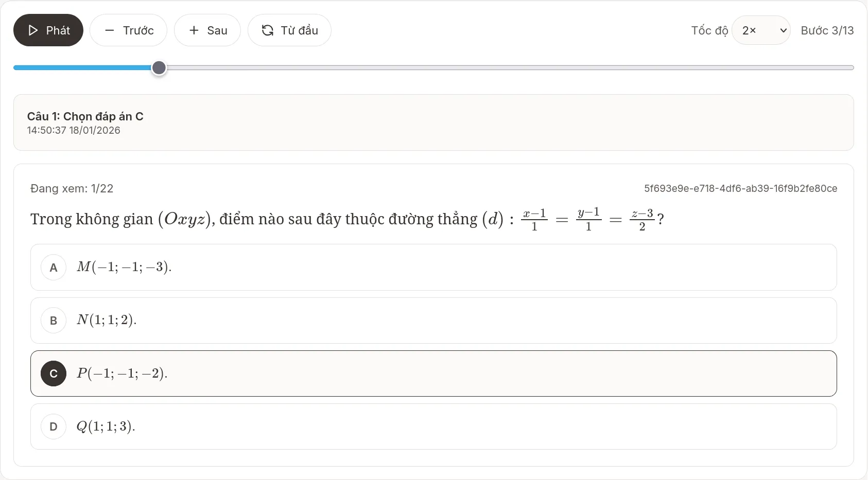Click the play triangle icon on Phát
Viewport: 868px width, 480px height.
(x=33, y=30)
